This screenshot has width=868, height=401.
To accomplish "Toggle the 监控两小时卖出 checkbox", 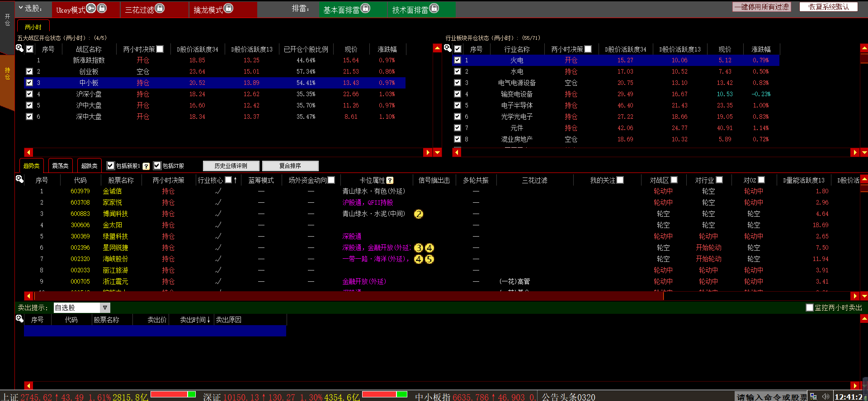I will (x=810, y=308).
